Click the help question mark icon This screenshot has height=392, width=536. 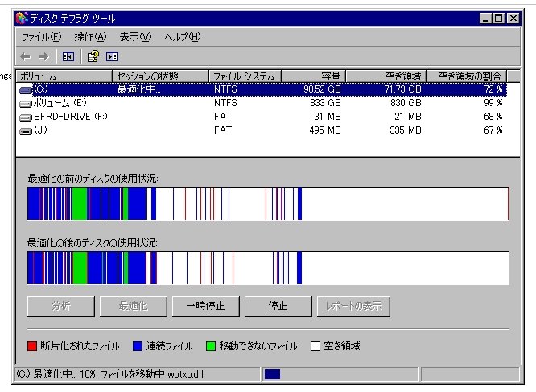pos(93,56)
